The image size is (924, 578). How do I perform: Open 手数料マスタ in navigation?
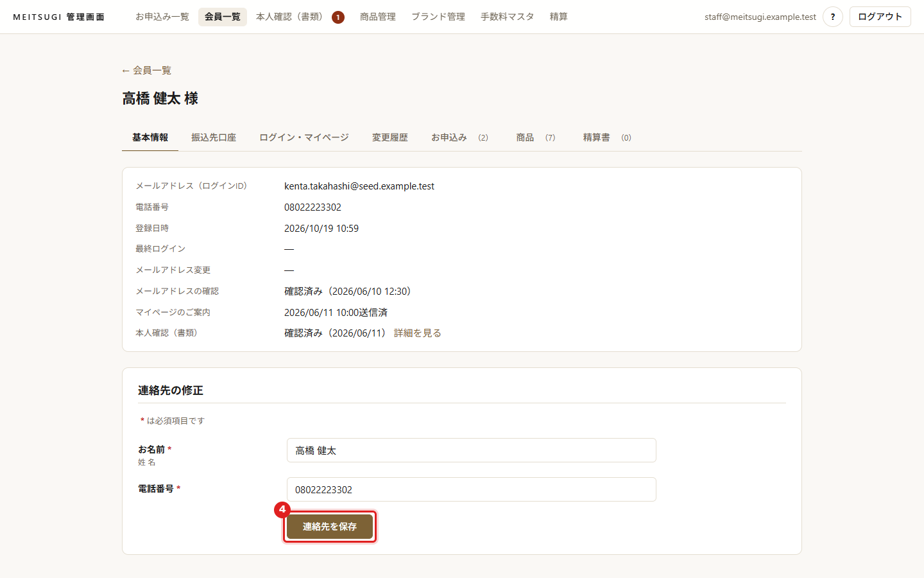(x=508, y=17)
